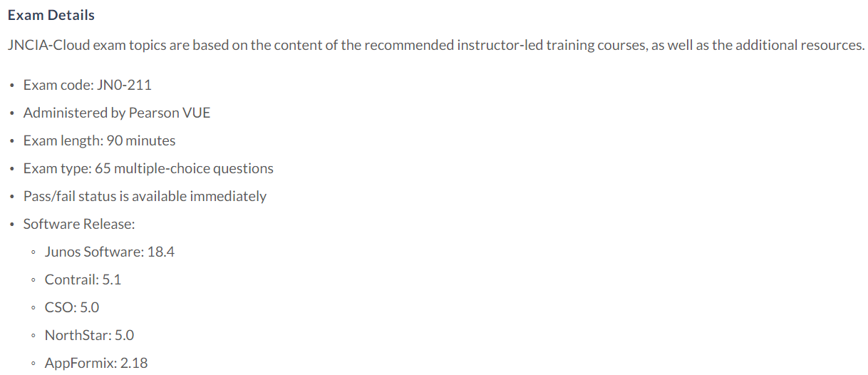Select the Exam code label text
The image size is (868, 375).
pyautogui.click(x=58, y=85)
